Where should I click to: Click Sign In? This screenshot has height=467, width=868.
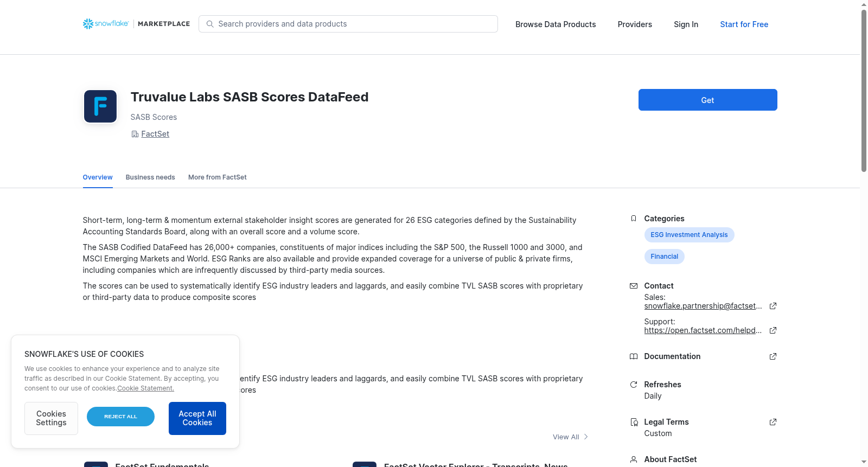(686, 24)
